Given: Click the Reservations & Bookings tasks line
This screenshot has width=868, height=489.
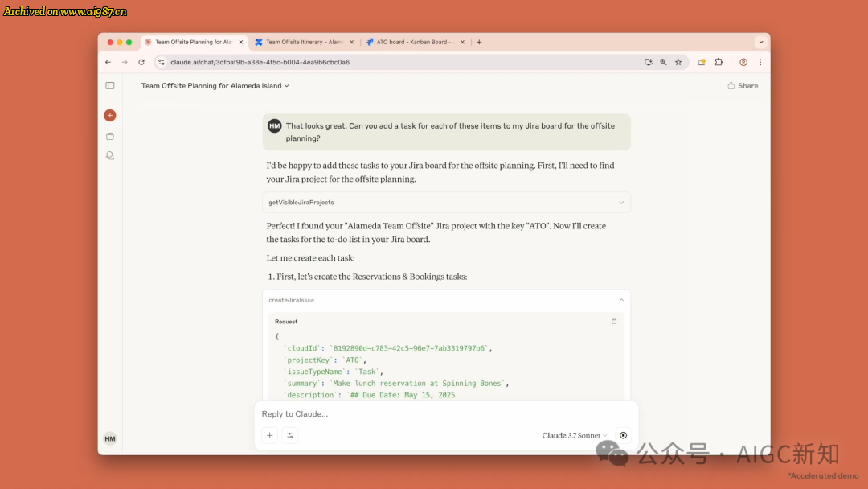Looking at the screenshot, I should tap(367, 277).
